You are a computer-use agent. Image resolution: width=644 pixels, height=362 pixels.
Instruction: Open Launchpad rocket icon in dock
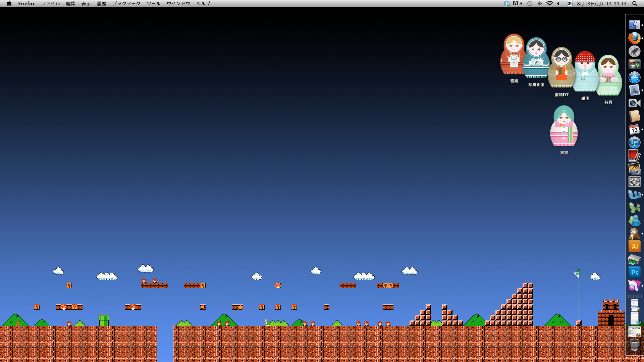click(x=634, y=51)
